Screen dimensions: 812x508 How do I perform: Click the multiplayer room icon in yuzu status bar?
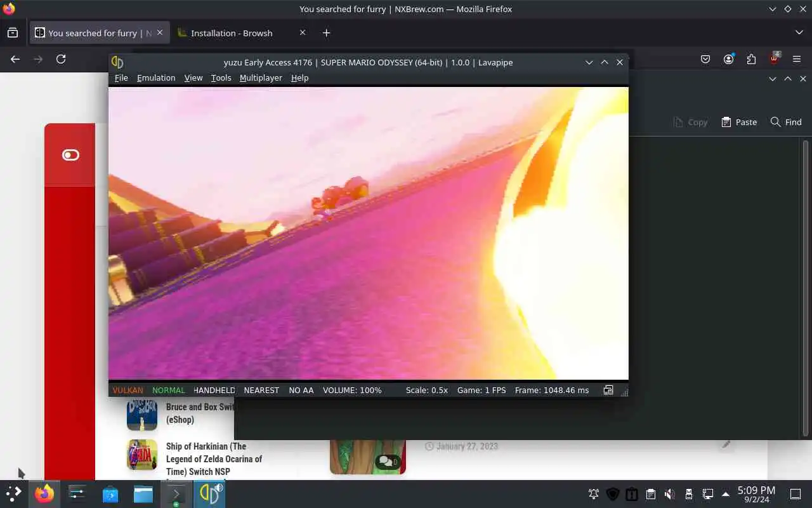[x=608, y=390]
